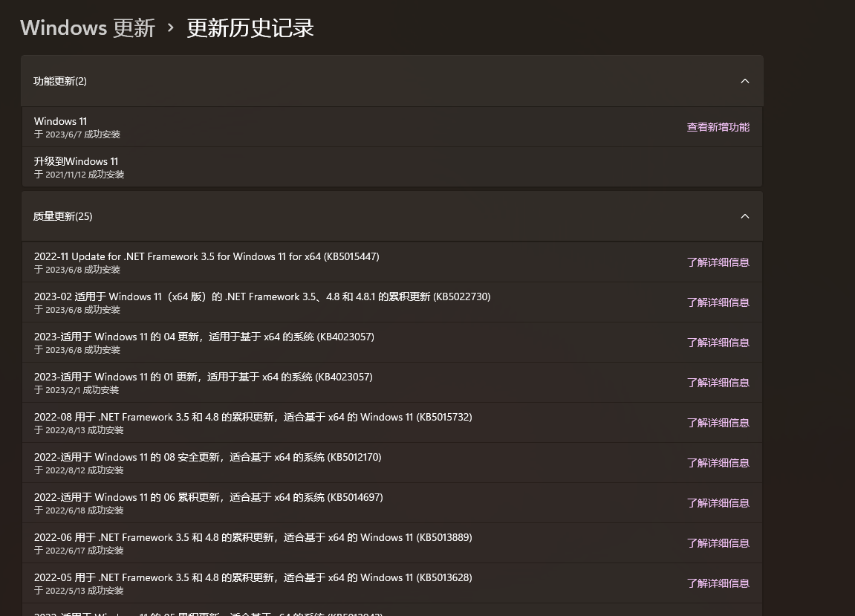The width and height of the screenshot is (855, 616).
Task: Select the 2022-11 Update for .NET Framework 3.5 title
Action: tap(207, 256)
